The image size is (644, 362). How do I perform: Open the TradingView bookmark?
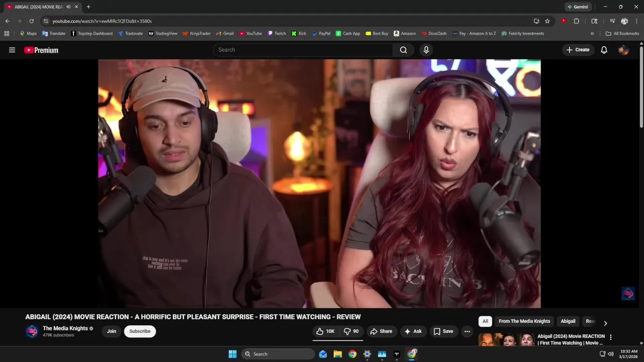pyautogui.click(x=163, y=34)
